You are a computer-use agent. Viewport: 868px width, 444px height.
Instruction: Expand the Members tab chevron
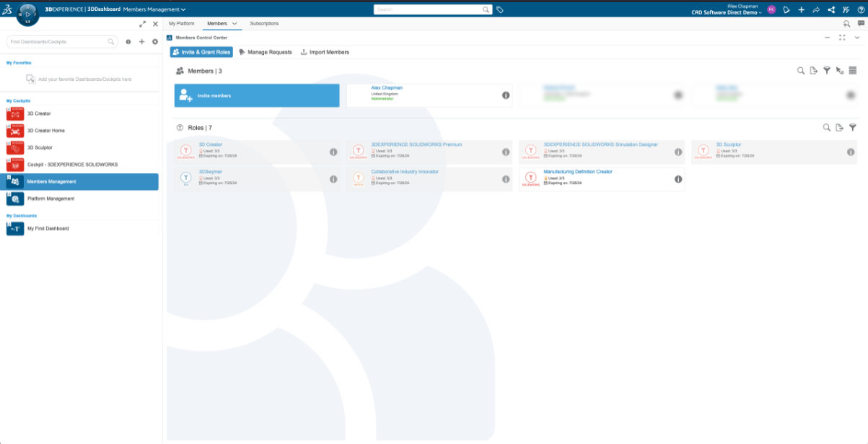point(234,24)
